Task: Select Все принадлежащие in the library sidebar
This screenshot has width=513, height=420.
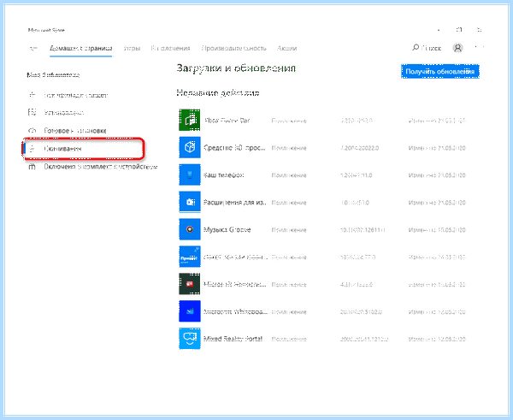Action: click(76, 95)
